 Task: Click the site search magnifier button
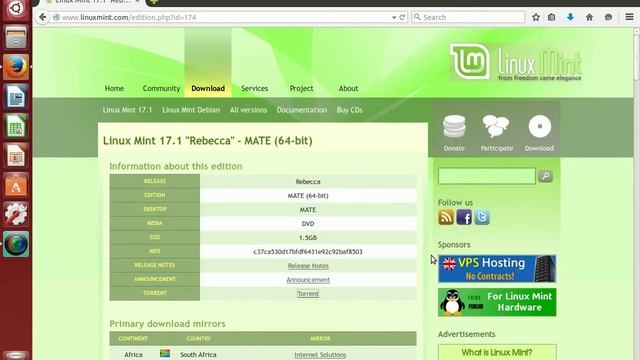[545, 176]
